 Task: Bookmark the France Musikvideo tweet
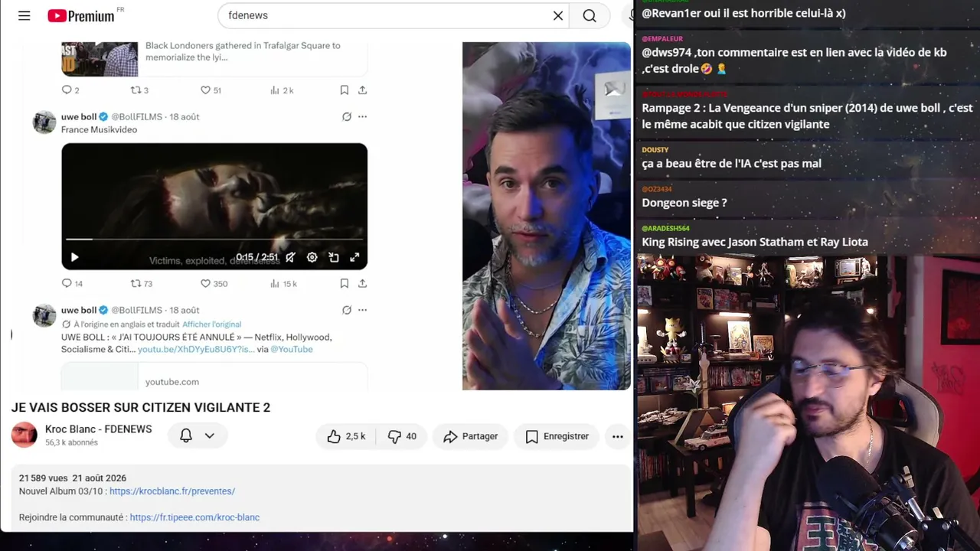[345, 284]
